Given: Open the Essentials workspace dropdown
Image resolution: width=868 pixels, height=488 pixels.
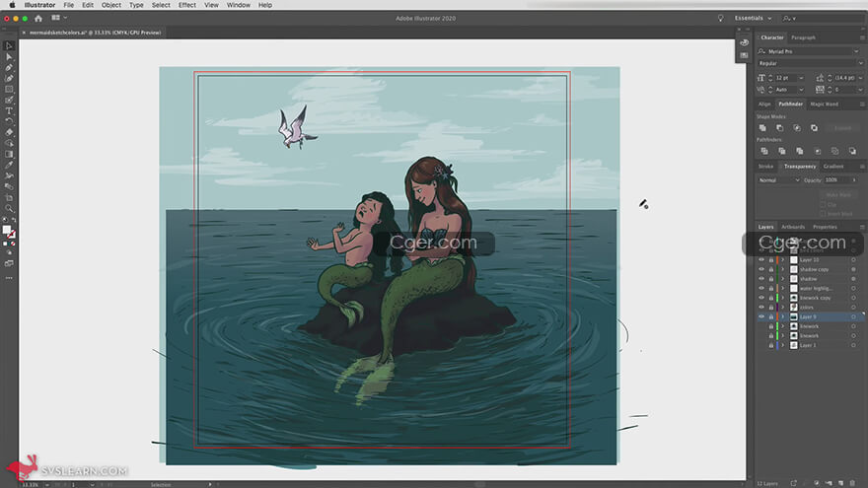Looking at the screenshot, I should [x=753, y=19].
